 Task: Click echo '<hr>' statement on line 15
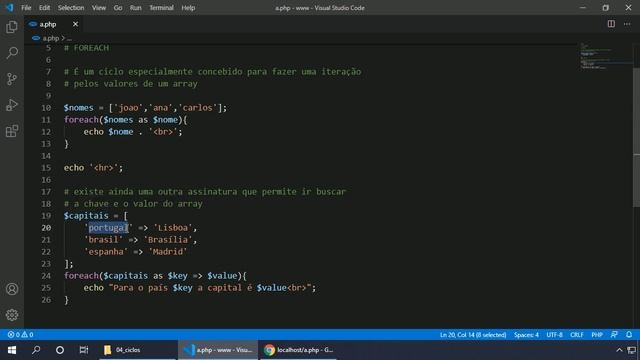(93, 168)
